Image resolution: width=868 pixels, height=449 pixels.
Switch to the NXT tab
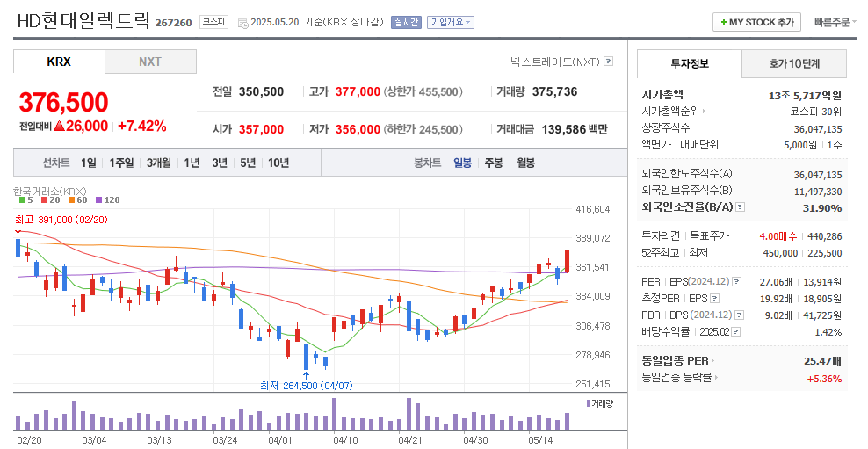[x=150, y=62]
